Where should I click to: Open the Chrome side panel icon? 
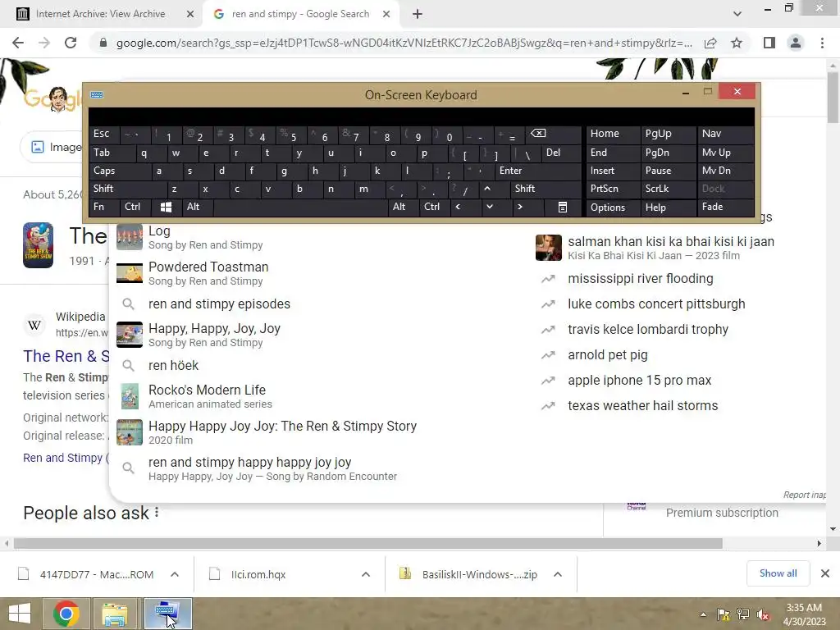769,43
